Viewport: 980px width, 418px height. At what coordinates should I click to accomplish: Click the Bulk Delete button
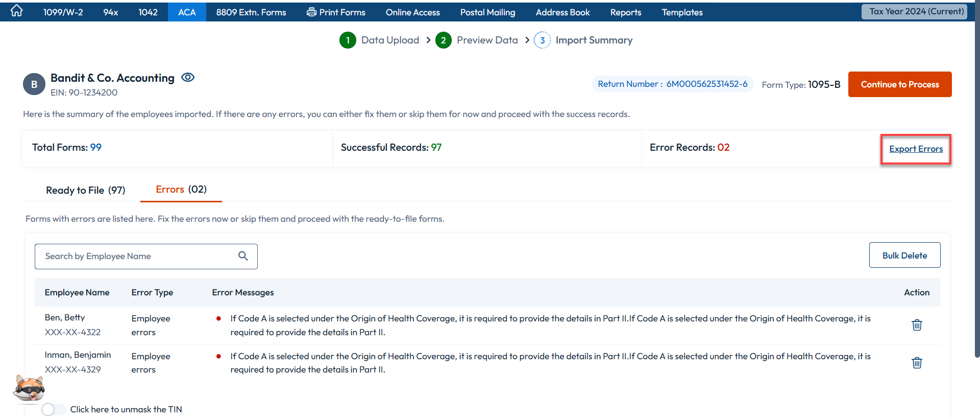[904, 255]
